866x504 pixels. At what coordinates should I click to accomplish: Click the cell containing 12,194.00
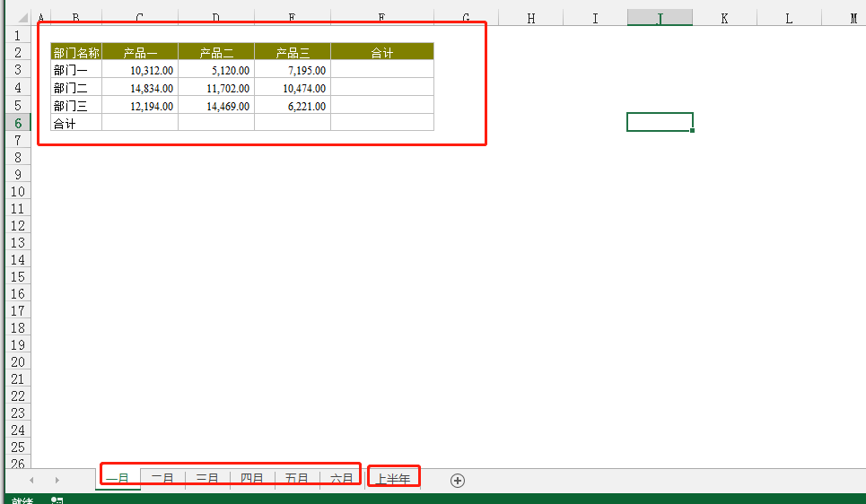coord(140,105)
